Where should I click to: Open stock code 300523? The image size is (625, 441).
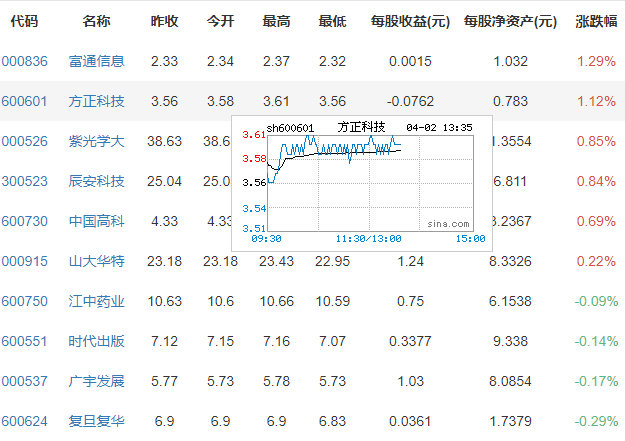click(x=24, y=181)
